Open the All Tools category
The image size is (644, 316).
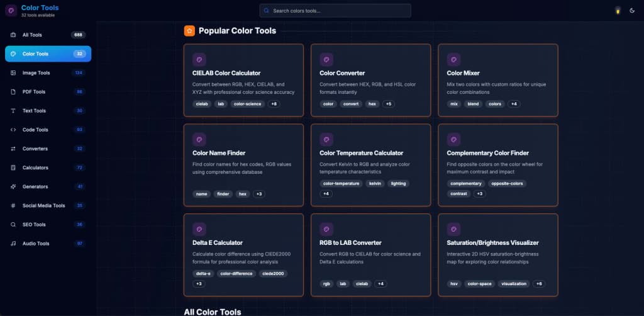coord(48,35)
